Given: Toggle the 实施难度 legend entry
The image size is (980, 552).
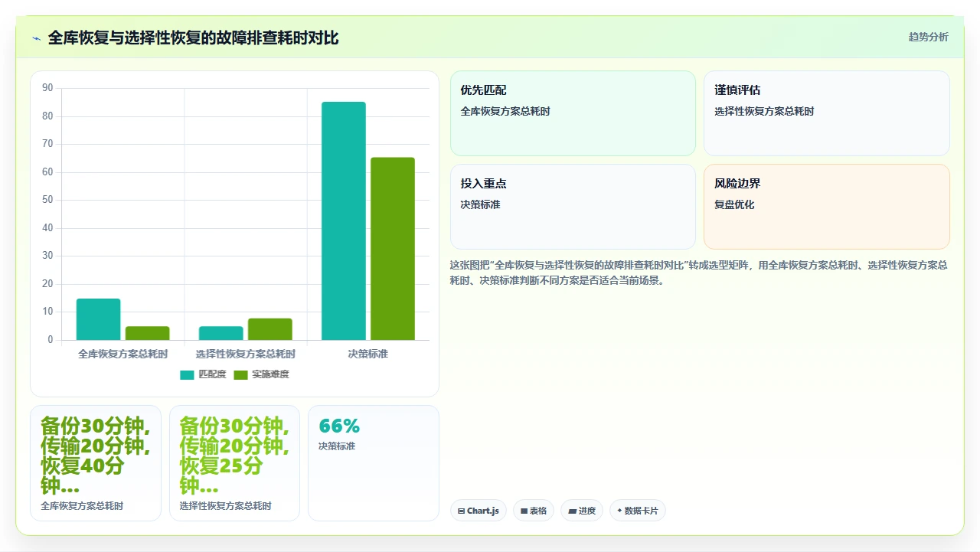Looking at the screenshot, I should [x=261, y=374].
